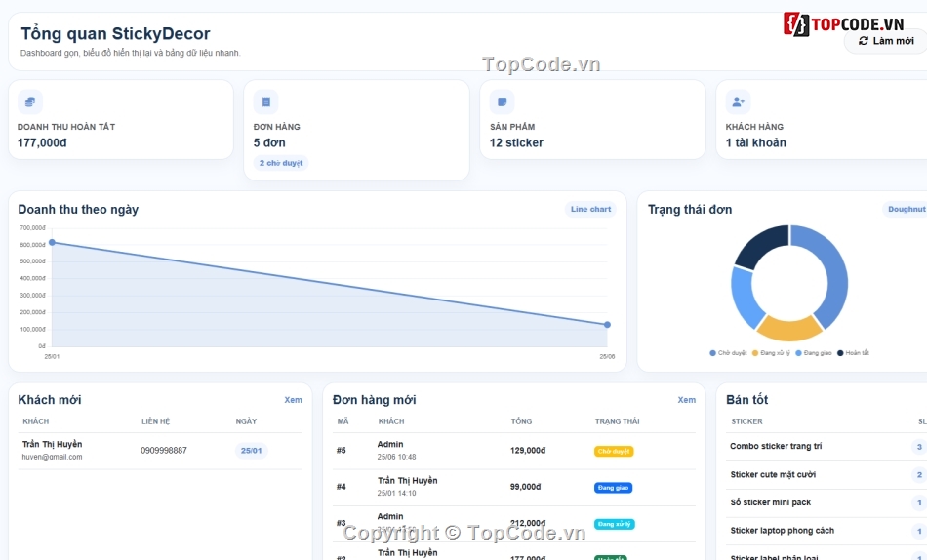Open the Xem link in Khách mới
Viewport: 927px width, 560px height.
point(293,400)
